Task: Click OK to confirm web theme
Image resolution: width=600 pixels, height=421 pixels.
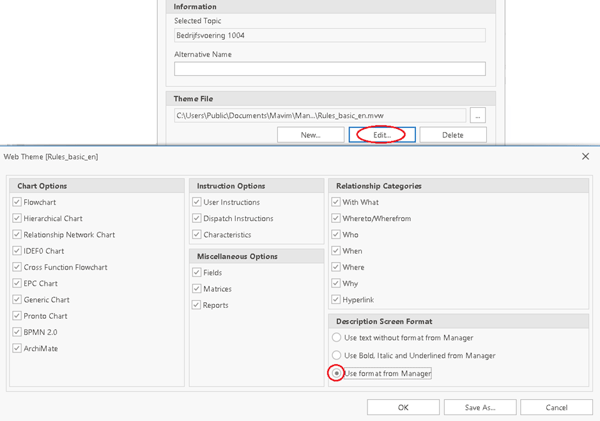Action: pyautogui.click(x=403, y=407)
